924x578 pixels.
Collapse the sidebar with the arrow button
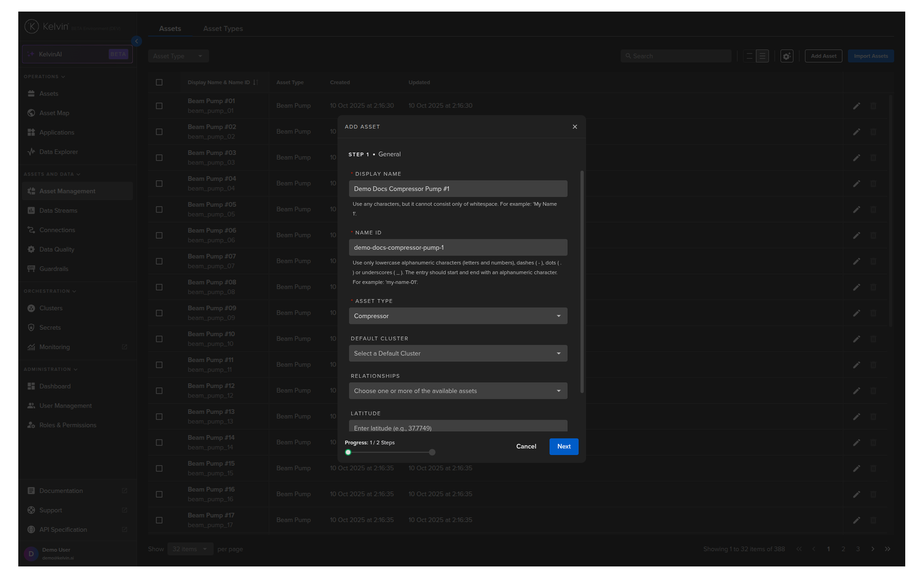click(x=137, y=41)
